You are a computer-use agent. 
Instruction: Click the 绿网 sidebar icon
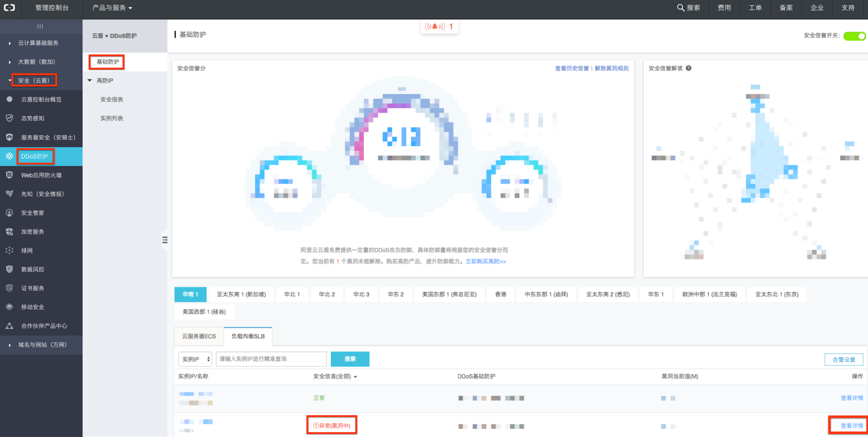(9, 250)
